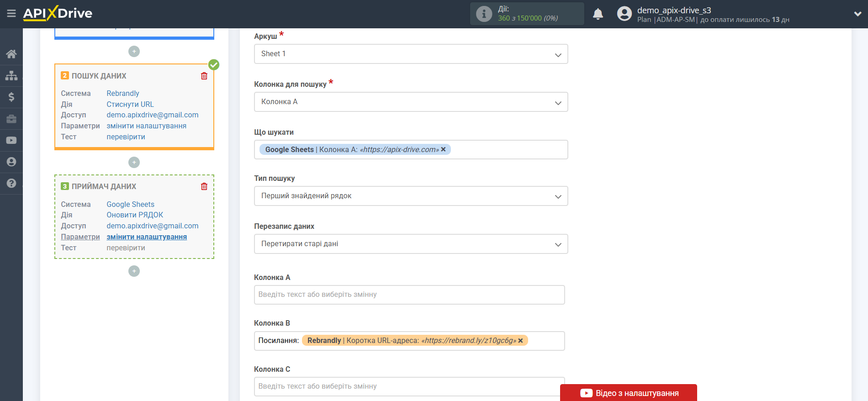The height and width of the screenshot is (401, 868).
Task: Click the Приймач даних block title
Action: click(104, 186)
